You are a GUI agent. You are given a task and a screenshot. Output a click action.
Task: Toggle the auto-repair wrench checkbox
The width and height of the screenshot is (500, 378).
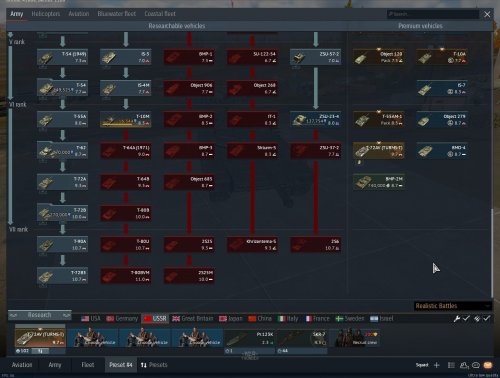[466, 318]
